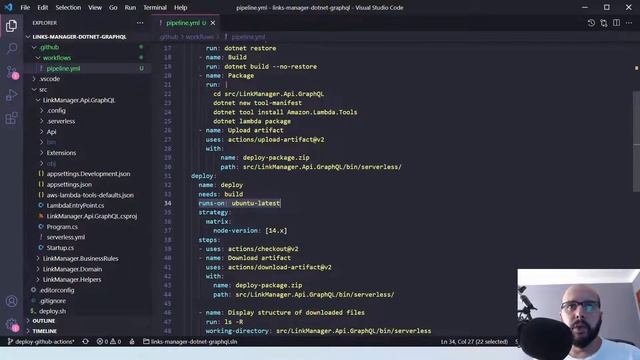640x360 pixels.
Task: Open .editorconfig file
Action: [x=57, y=290]
